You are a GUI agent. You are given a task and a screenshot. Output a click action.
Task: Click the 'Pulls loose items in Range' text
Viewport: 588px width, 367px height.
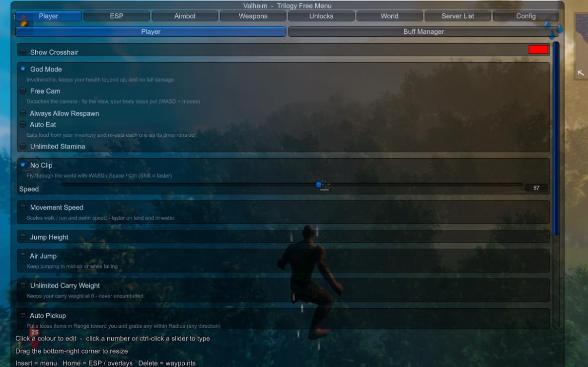[123, 326]
